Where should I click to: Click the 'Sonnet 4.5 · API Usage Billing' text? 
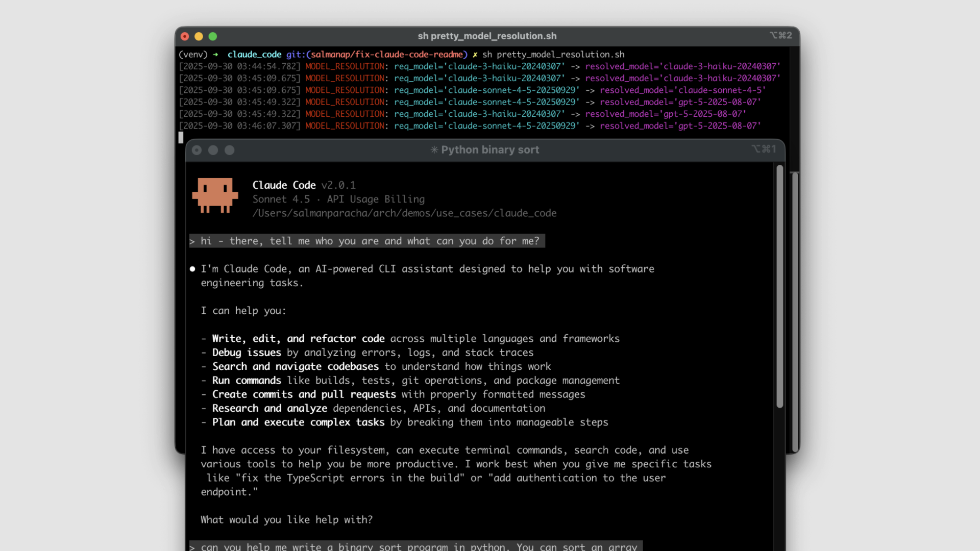click(x=338, y=199)
